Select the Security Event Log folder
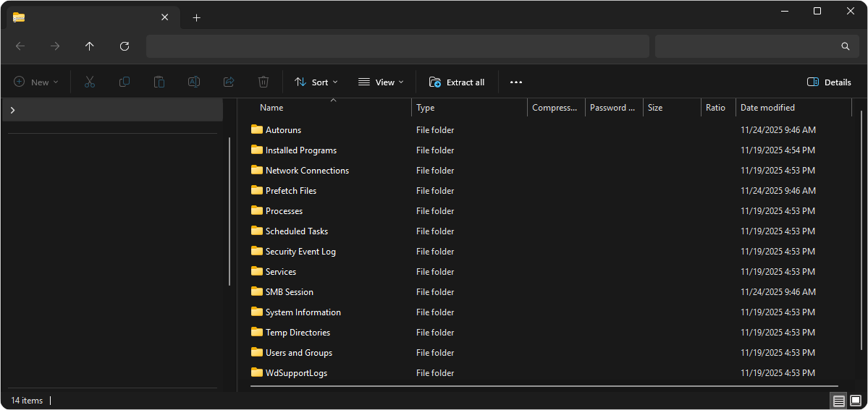 click(300, 252)
